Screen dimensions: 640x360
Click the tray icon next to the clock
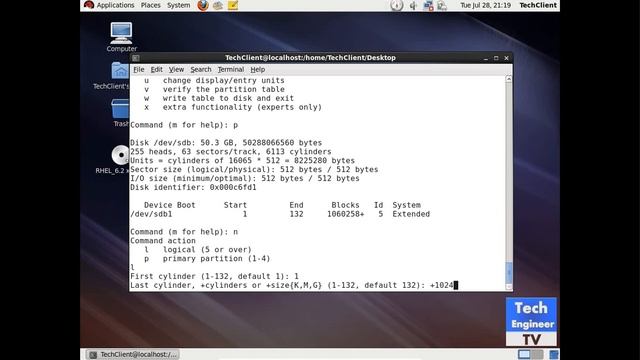pos(442,5)
